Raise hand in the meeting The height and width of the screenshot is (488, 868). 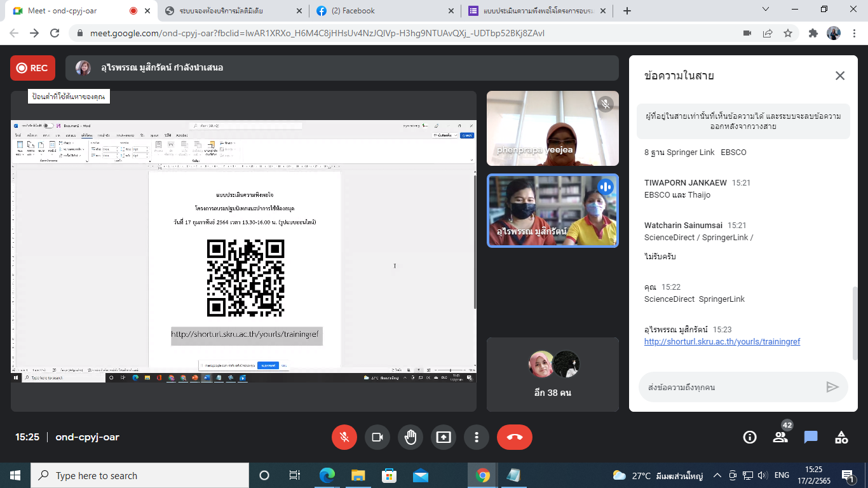click(x=410, y=437)
